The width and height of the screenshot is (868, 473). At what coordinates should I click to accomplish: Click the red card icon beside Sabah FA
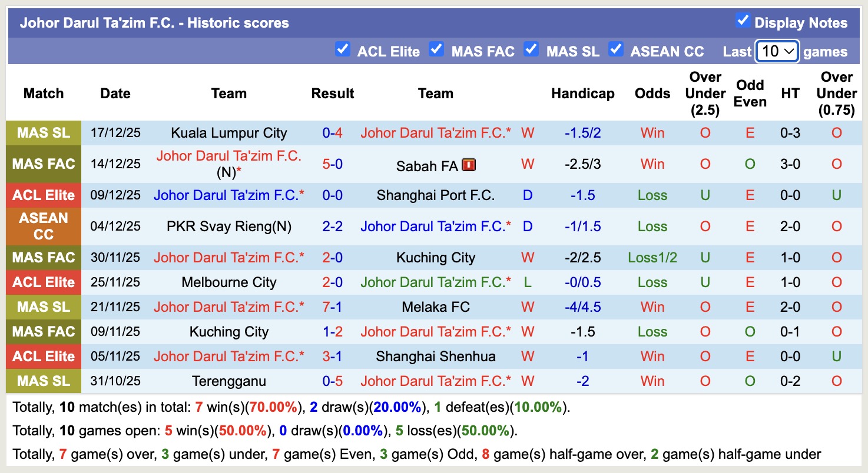pos(469,165)
